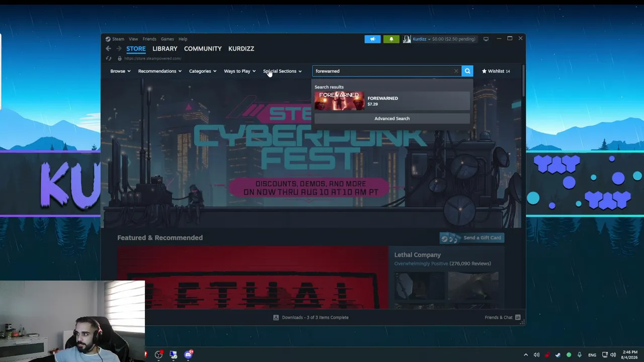Click the Discord icon in the taskbar

[x=188, y=354]
